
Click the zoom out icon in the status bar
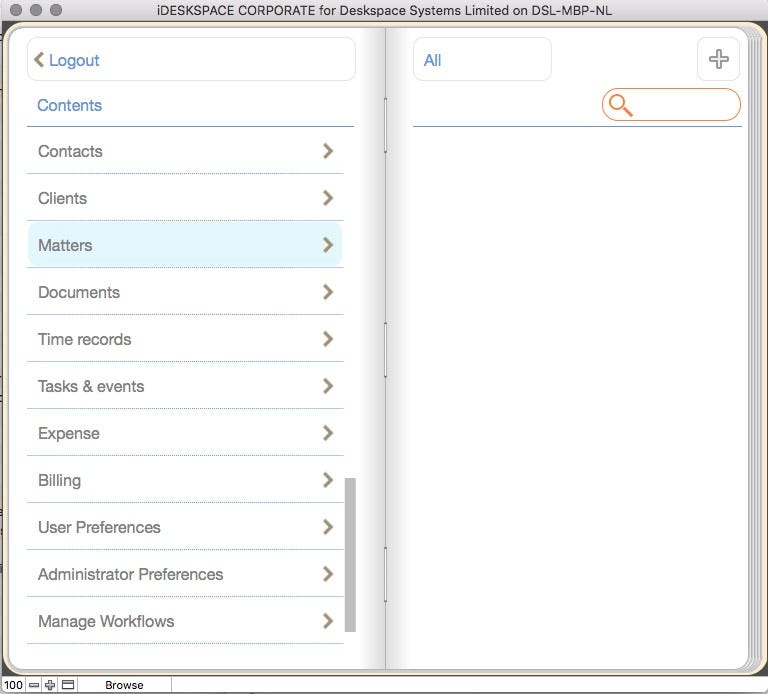coord(34,685)
